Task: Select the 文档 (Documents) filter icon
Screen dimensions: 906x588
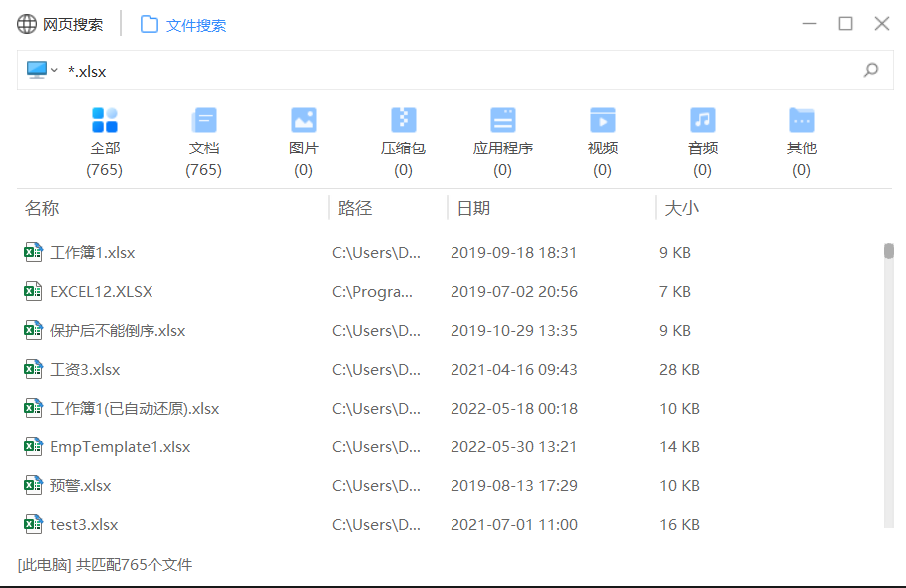Action: click(203, 118)
